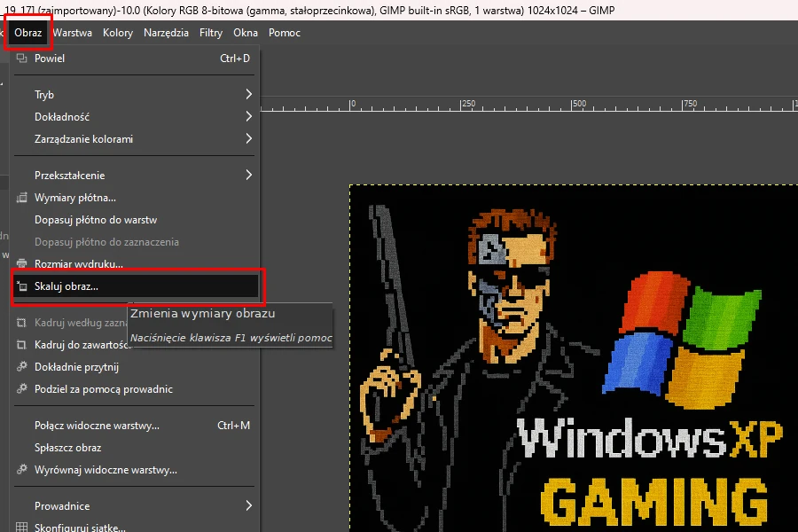Expand the Prowadnice submenu arrow
This screenshot has height=532, width=798.
pyautogui.click(x=248, y=505)
